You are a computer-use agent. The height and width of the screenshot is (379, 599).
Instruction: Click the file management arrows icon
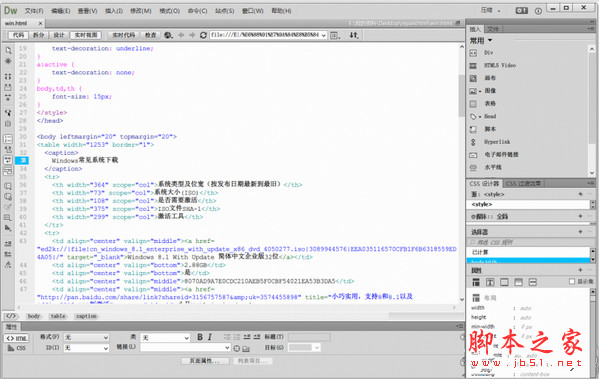pos(354,35)
